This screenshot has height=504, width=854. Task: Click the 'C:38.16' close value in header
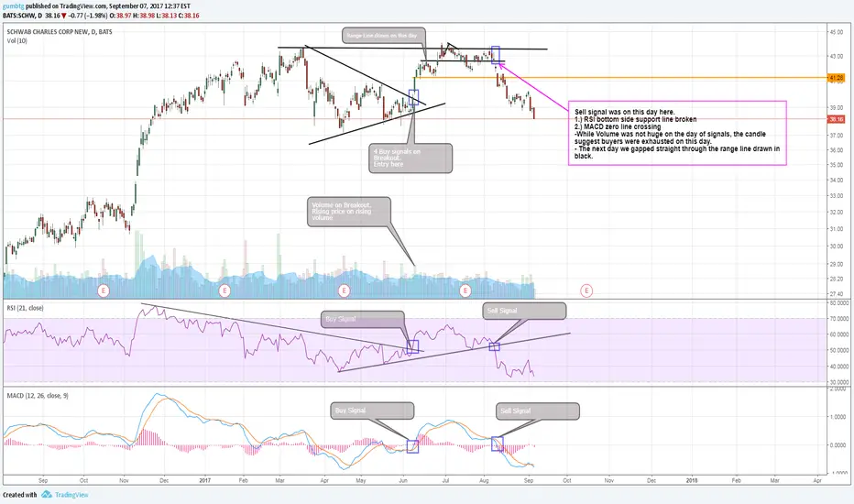(187, 16)
